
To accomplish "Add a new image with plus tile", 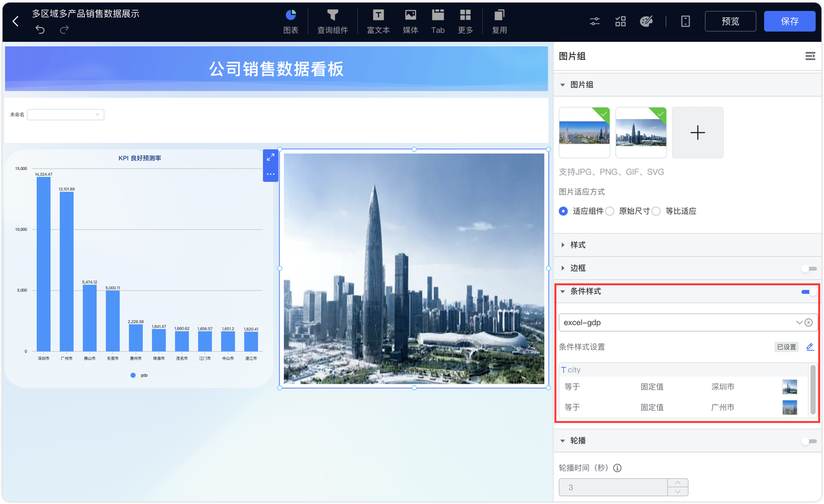I will [x=698, y=133].
